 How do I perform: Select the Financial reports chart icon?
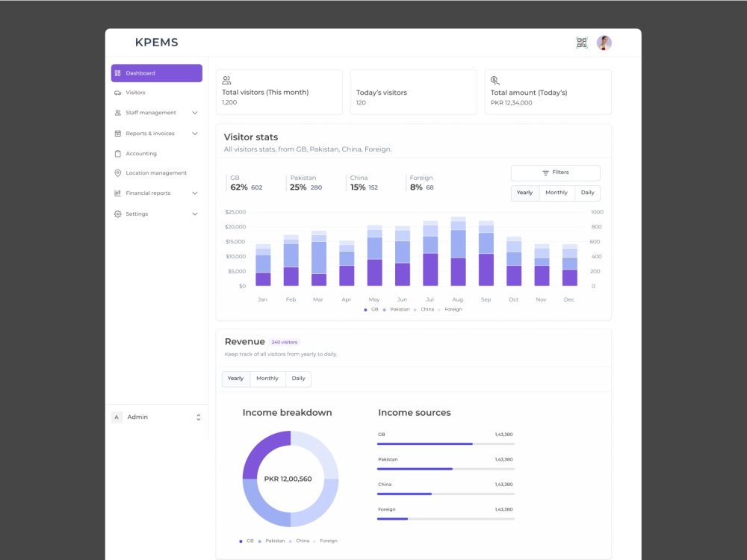coord(118,193)
